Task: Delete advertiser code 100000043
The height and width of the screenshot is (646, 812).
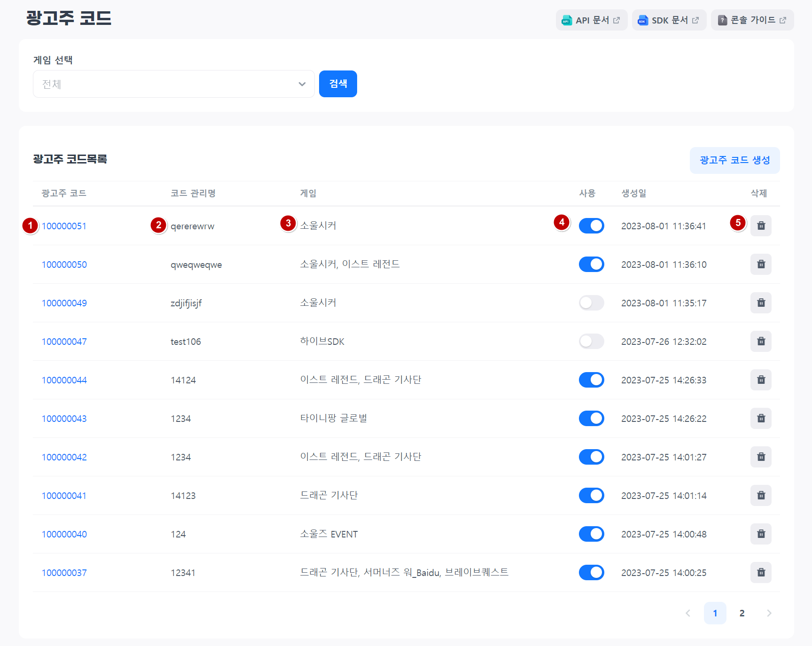Action: tap(761, 419)
